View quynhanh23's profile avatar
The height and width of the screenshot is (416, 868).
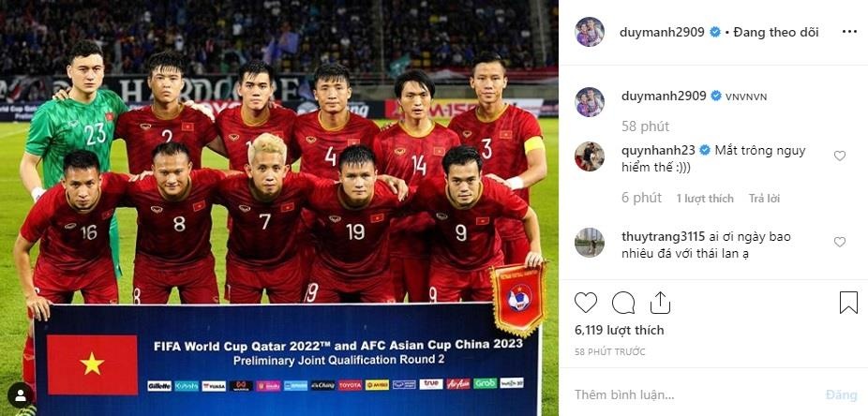[x=590, y=156]
